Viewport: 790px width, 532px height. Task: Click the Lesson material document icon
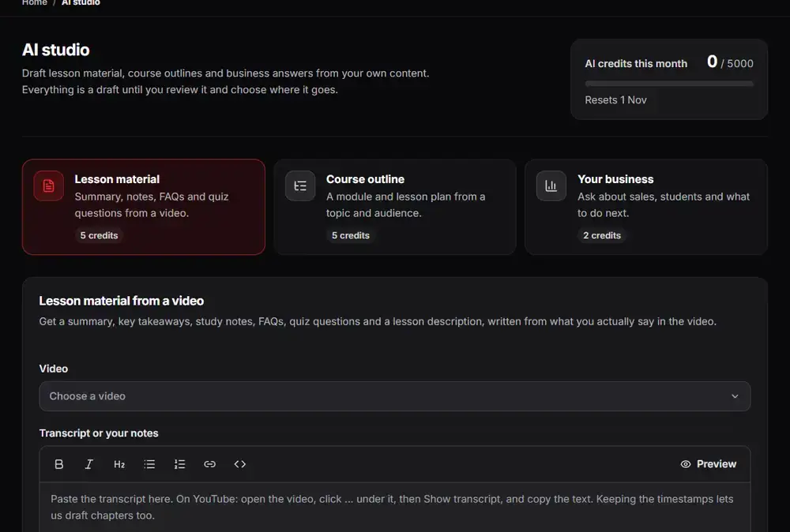tap(49, 185)
